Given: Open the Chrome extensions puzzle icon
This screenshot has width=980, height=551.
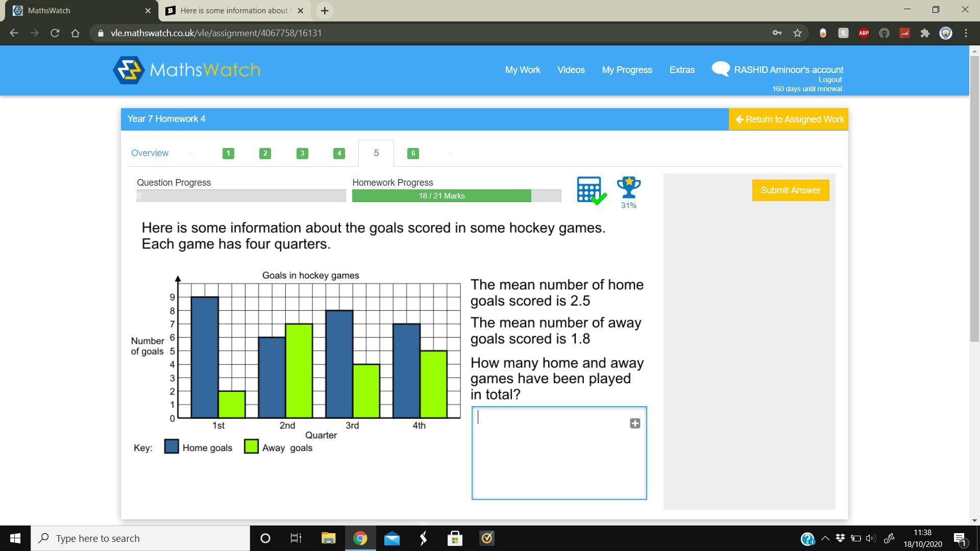Looking at the screenshot, I should (925, 33).
